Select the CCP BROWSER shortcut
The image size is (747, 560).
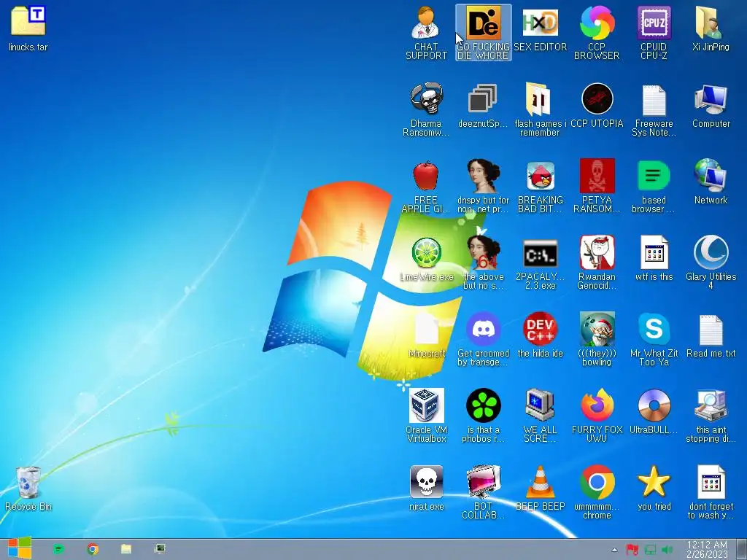tap(597, 23)
